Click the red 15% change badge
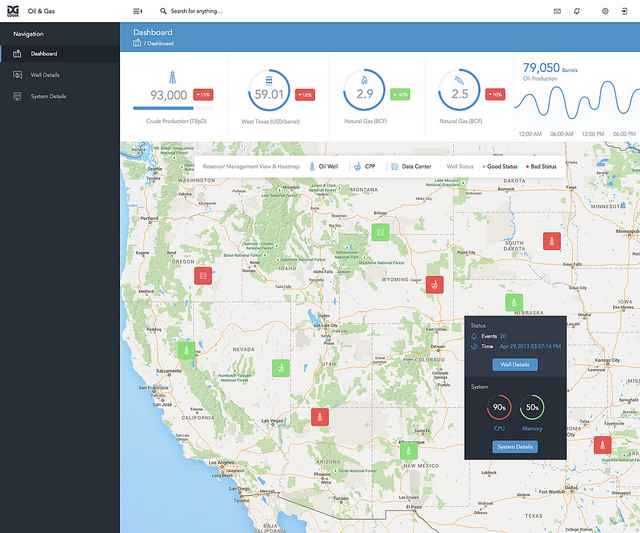 click(x=203, y=95)
